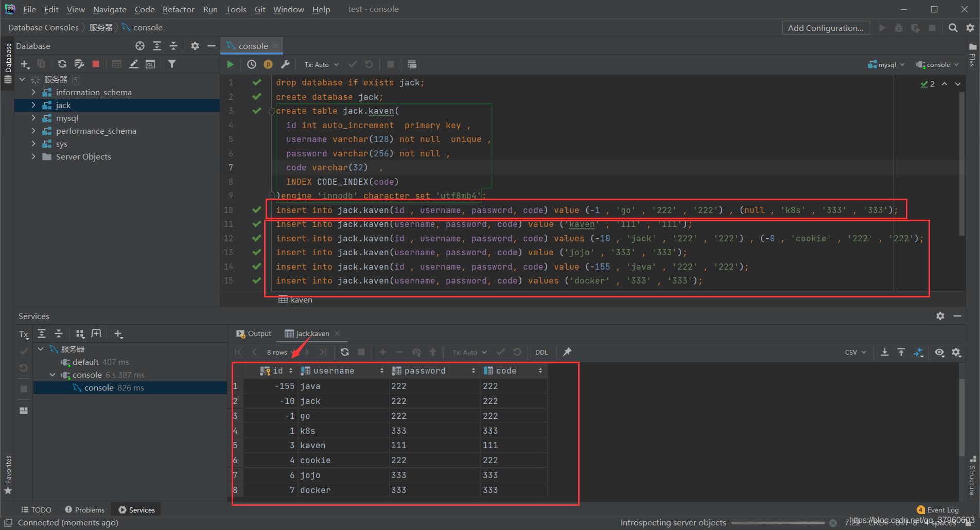Toggle the Database side tool window tab
The height and width of the screenshot is (530, 980).
8,63
